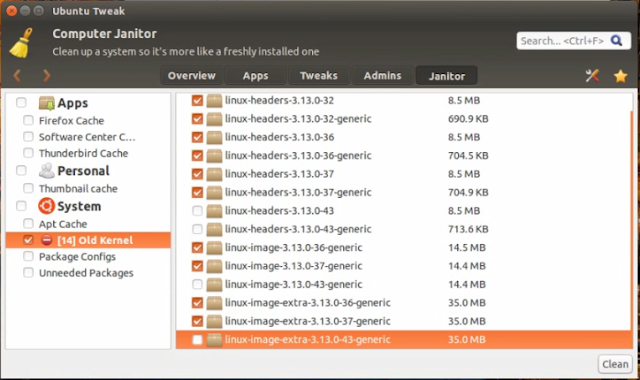Click the 713.6 KB size value

pyautogui.click(x=468, y=229)
